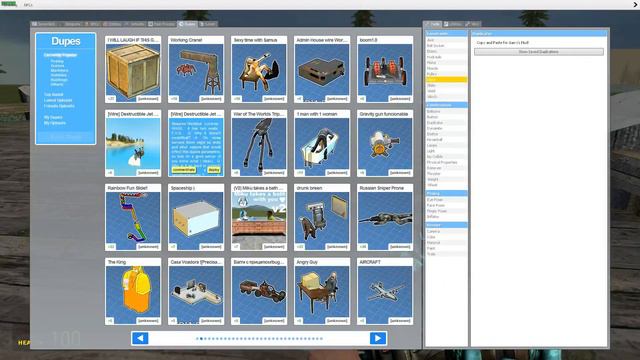Switch to the Dupes tab

187,24
